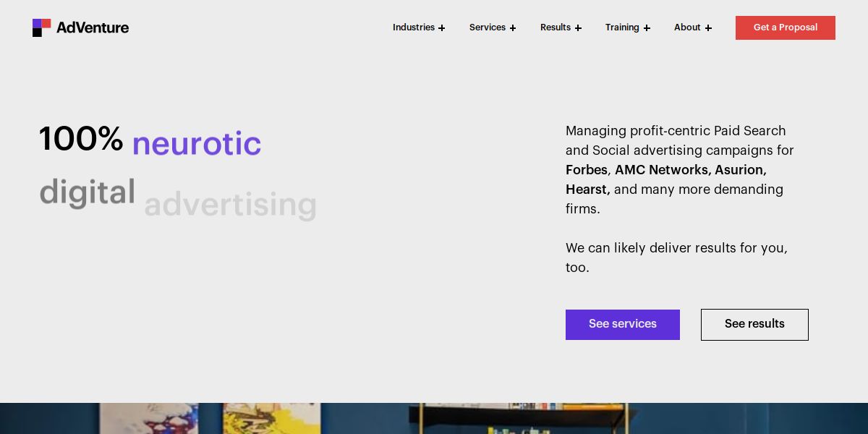Click the See services button
Screen dimensions: 868x434
click(623, 325)
